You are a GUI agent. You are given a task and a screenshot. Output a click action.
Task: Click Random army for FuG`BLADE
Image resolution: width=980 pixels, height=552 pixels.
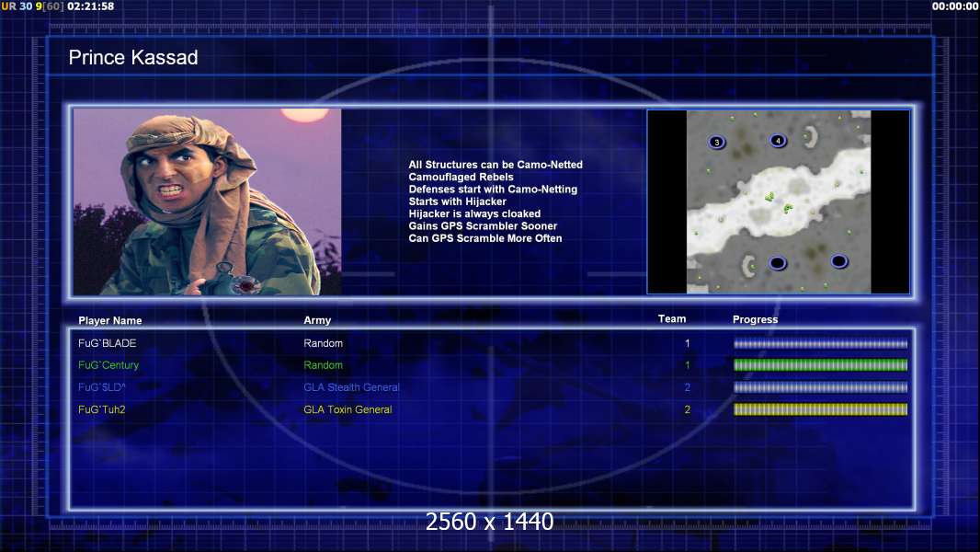(x=323, y=343)
